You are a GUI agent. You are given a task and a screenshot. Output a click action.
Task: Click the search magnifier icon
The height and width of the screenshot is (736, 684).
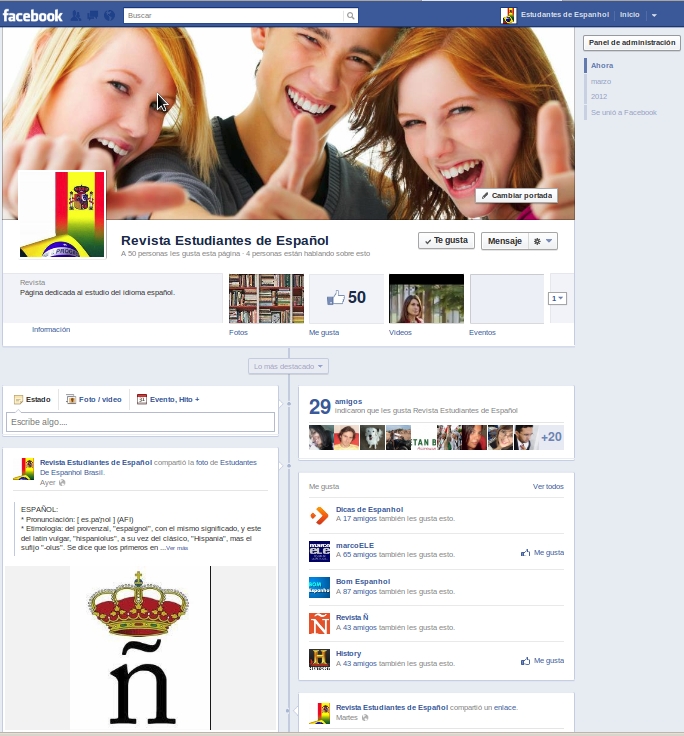click(350, 16)
